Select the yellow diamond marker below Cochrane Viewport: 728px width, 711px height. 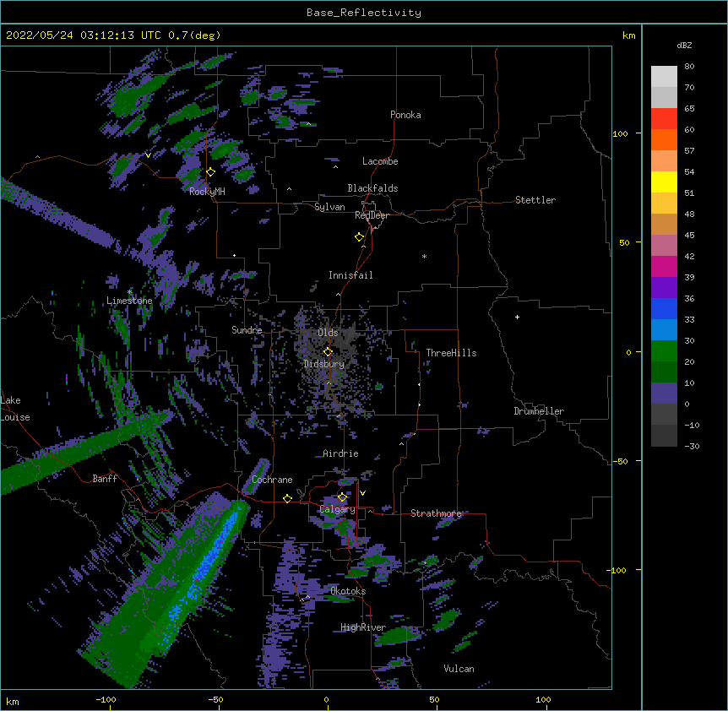[x=287, y=498]
